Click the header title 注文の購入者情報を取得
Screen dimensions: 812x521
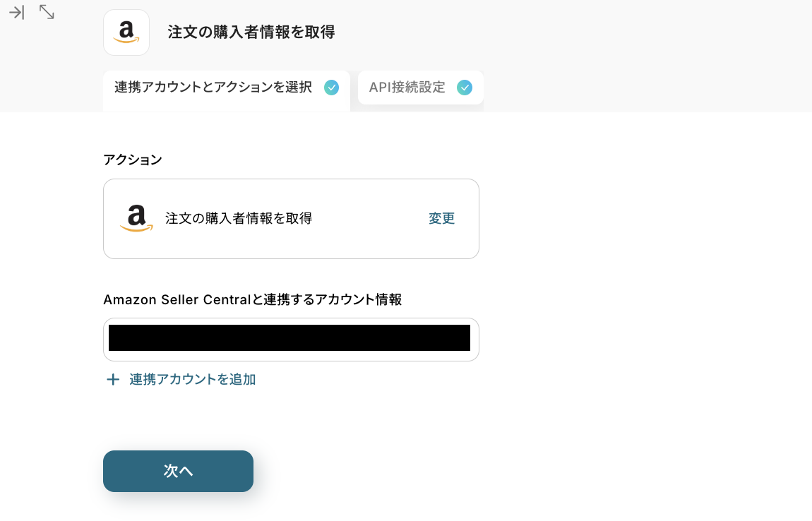click(x=251, y=32)
